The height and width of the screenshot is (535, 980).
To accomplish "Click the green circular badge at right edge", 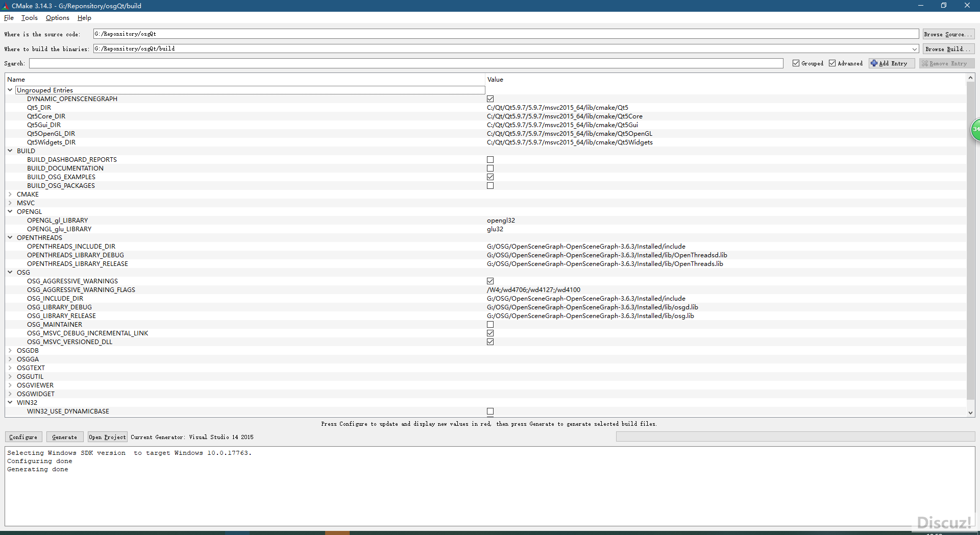I will pos(975,129).
